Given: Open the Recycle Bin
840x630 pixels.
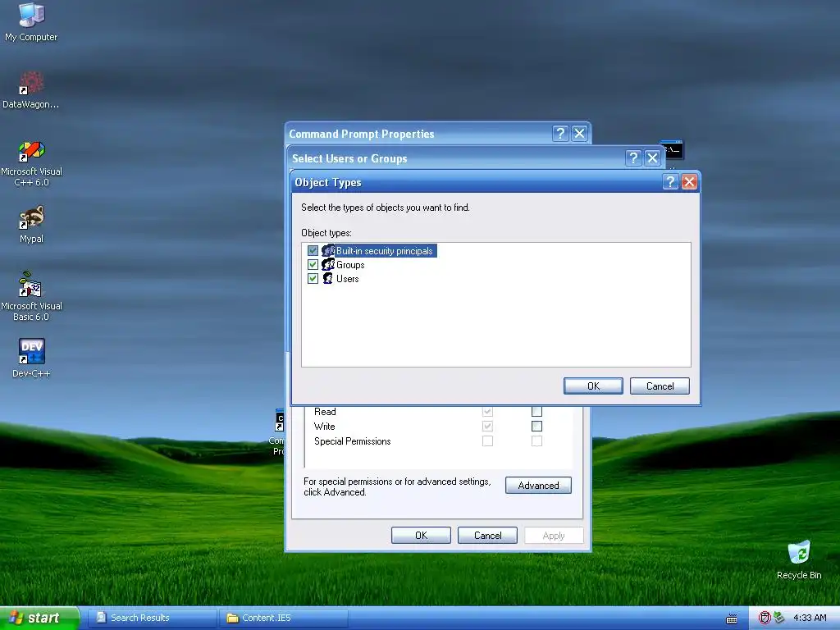Looking at the screenshot, I should (799, 559).
